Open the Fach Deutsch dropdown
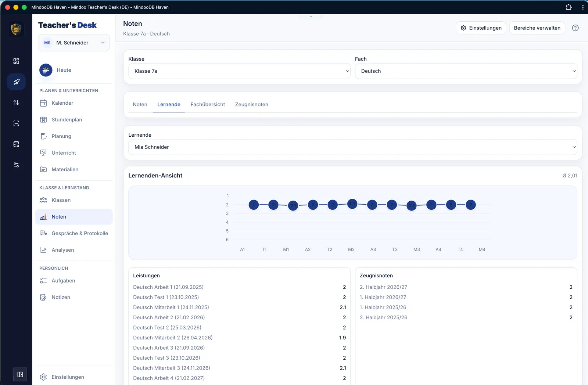Screen dimensions: 588x385 [x=466, y=71]
